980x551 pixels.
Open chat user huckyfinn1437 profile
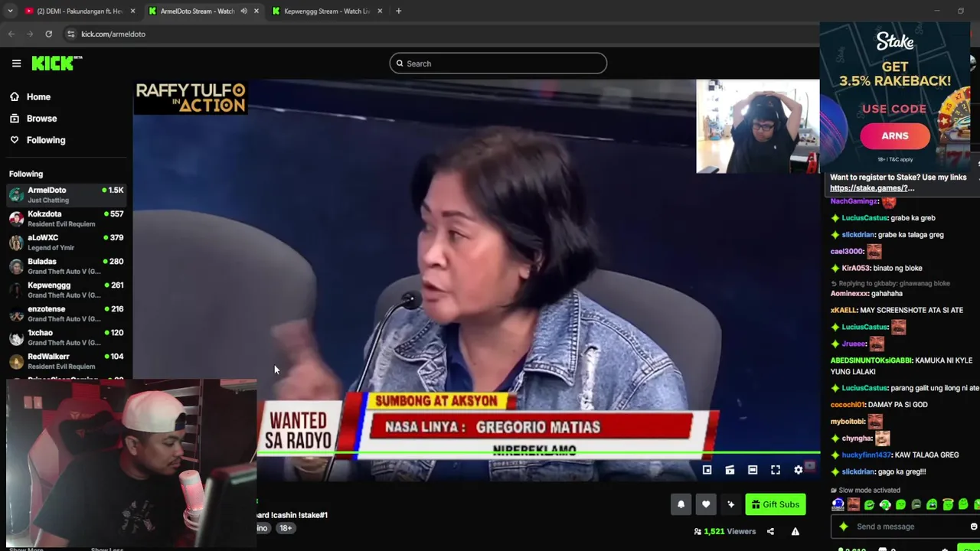point(867,455)
